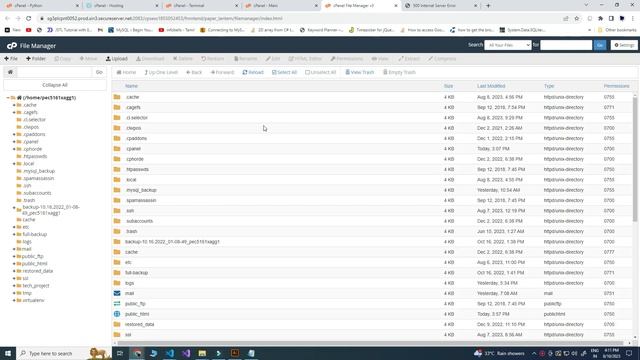Click the Upload toolbar button

tap(117, 59)
